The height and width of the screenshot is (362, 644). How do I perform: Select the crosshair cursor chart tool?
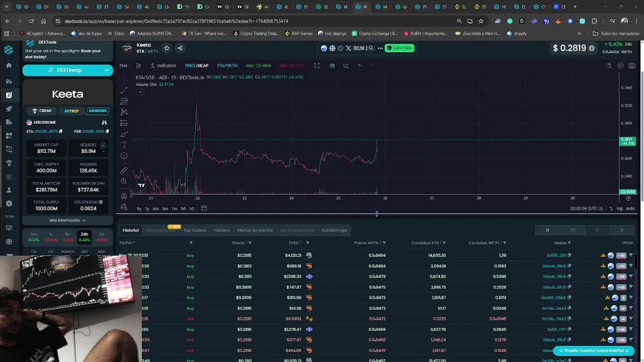124,80
